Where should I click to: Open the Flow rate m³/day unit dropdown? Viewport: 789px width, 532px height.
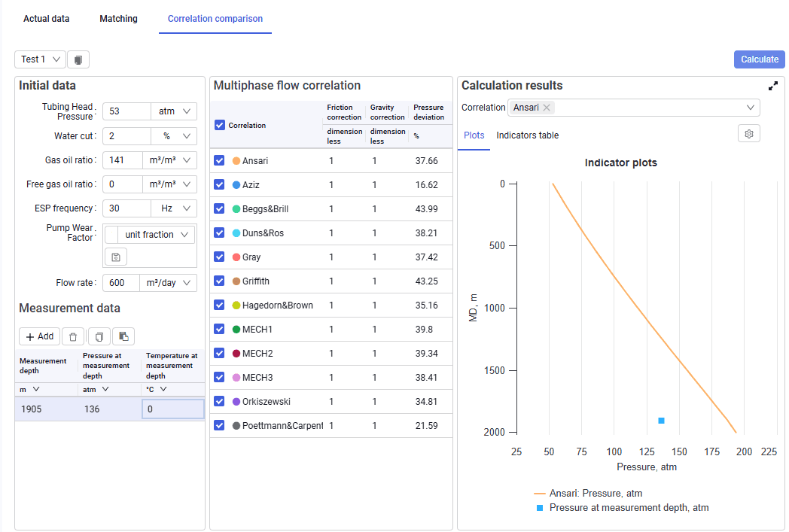(x=168, y=283)
